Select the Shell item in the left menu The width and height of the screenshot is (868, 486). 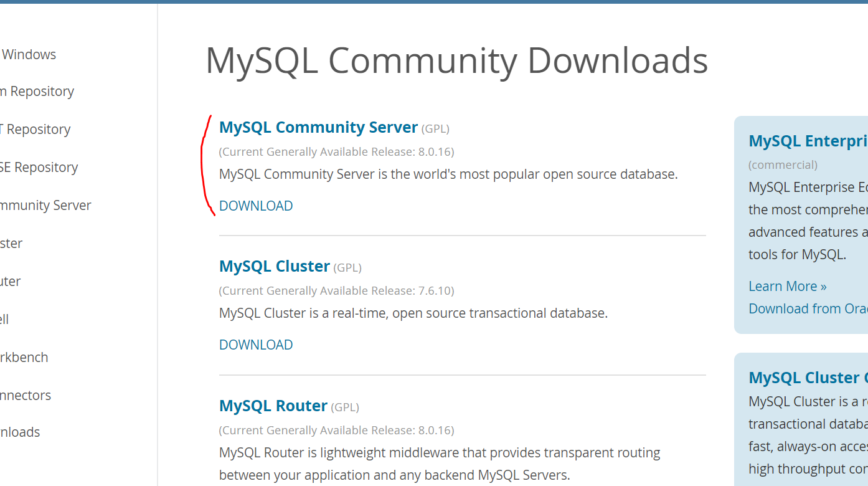[x=4, y=319]
